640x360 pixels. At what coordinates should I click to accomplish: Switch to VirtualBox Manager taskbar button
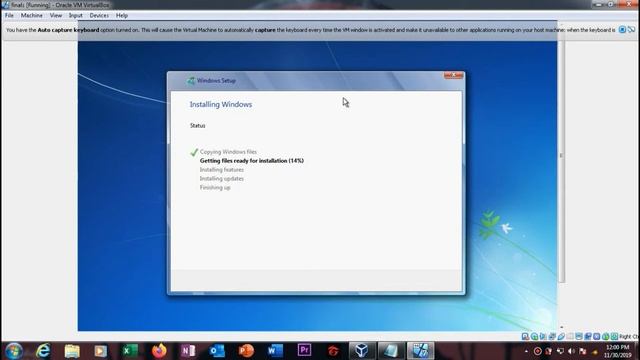362,351
